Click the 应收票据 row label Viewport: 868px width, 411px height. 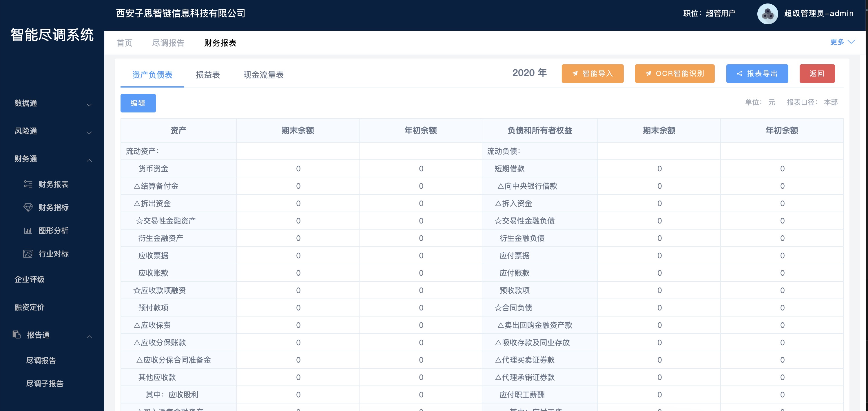(x=153, y=256)
